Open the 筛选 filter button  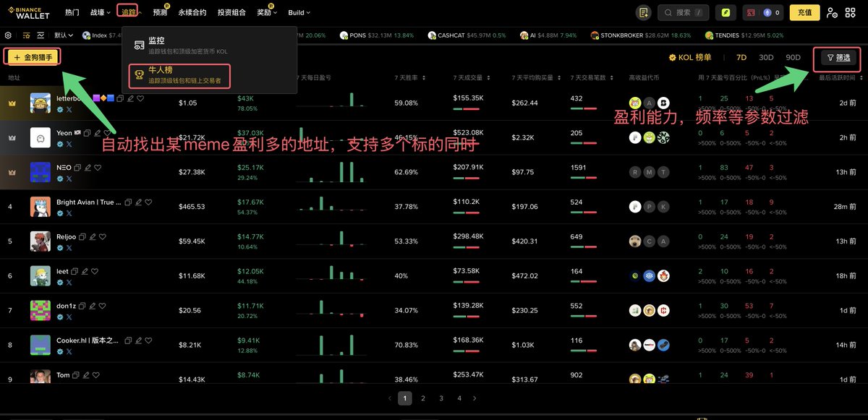point(839,58)
